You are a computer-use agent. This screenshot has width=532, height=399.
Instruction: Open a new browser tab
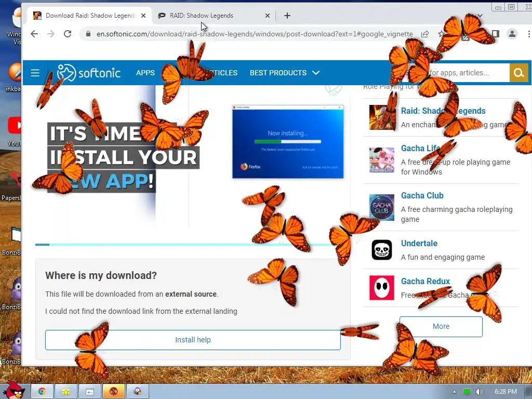point(287,15)
